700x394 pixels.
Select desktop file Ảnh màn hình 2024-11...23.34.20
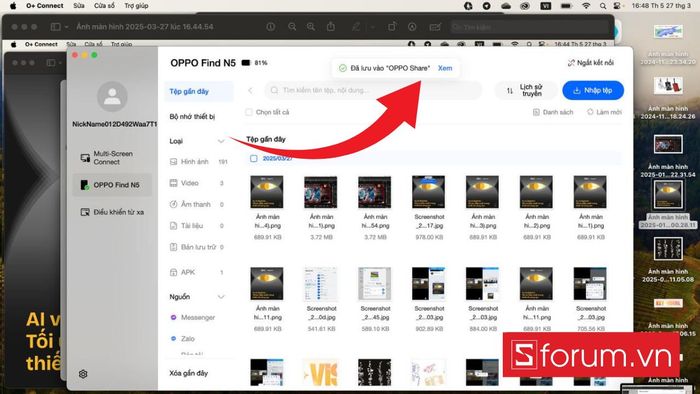(668, 33)
